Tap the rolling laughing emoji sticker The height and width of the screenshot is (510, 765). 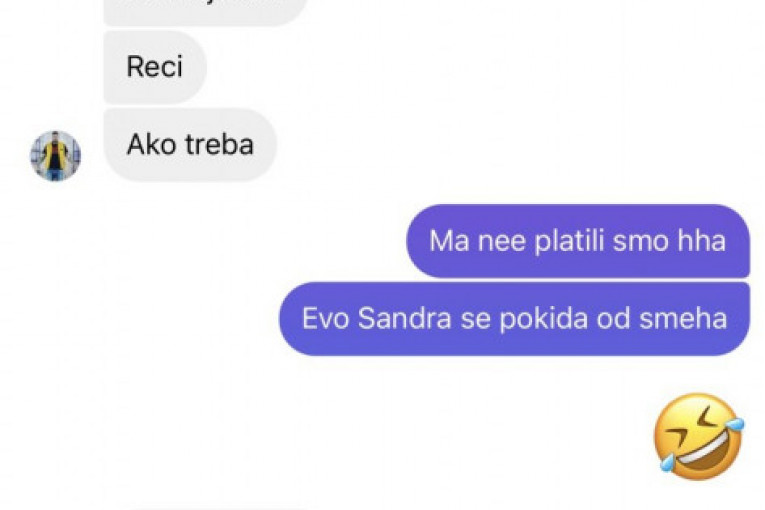tap(699, 436)
